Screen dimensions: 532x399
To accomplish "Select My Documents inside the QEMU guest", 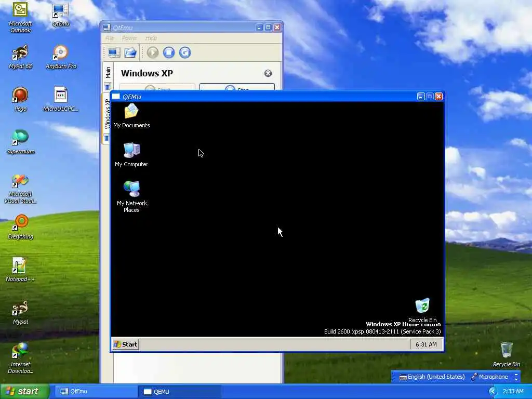I will 131,116.
